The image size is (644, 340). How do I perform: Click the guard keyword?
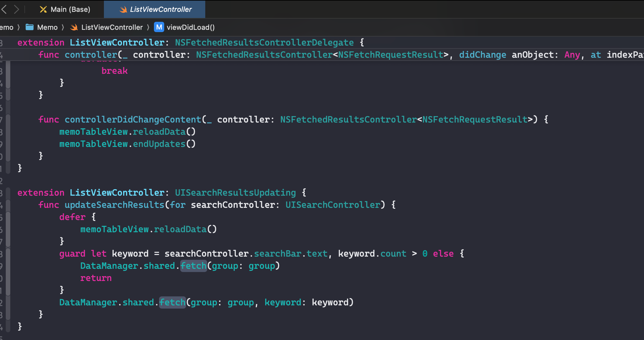coord(72,253)
